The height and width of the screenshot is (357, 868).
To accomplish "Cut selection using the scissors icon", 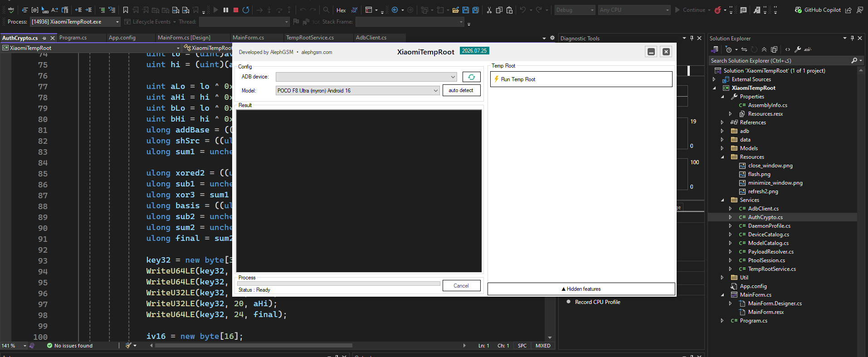I will click(x=489, y=10).
